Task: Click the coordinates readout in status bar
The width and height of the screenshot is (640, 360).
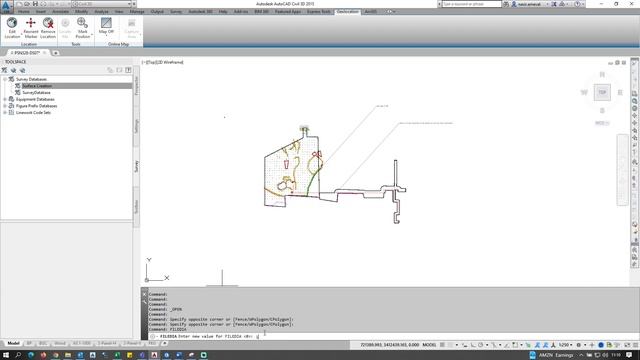Action: pyautogui.click(x=389, y=345)
